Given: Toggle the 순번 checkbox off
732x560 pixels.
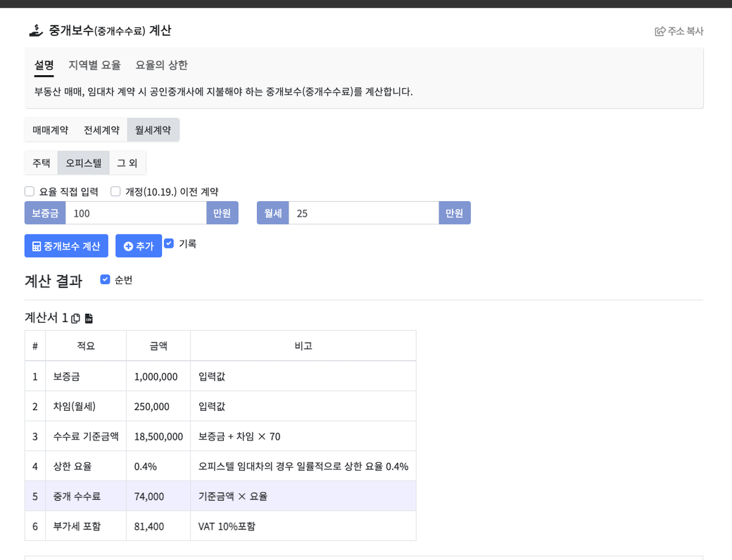Looking at the screenshot, I should click(105, 279).
